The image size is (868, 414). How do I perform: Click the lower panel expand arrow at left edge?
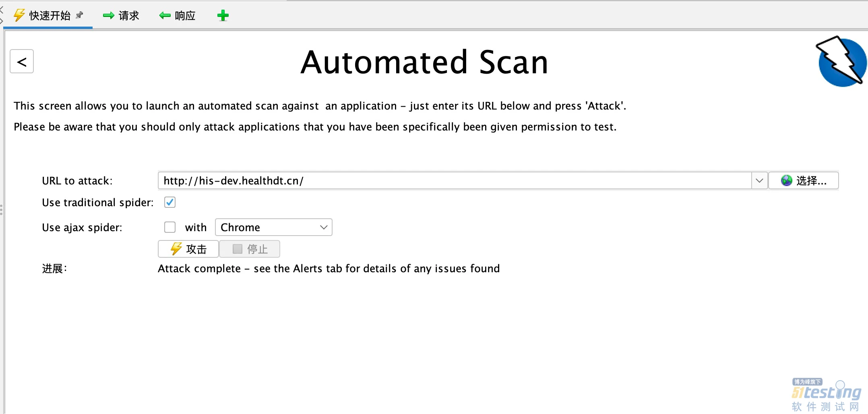(2, 20)
